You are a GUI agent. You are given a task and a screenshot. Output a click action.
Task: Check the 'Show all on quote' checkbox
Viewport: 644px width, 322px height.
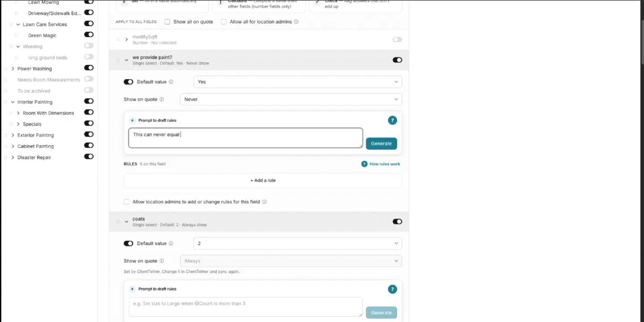tap(167, 21)
